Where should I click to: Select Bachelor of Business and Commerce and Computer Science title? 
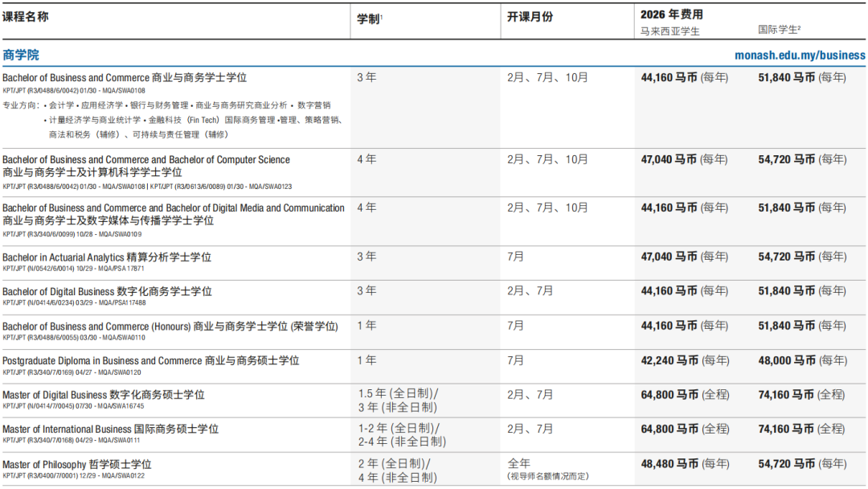click(146, 159)
